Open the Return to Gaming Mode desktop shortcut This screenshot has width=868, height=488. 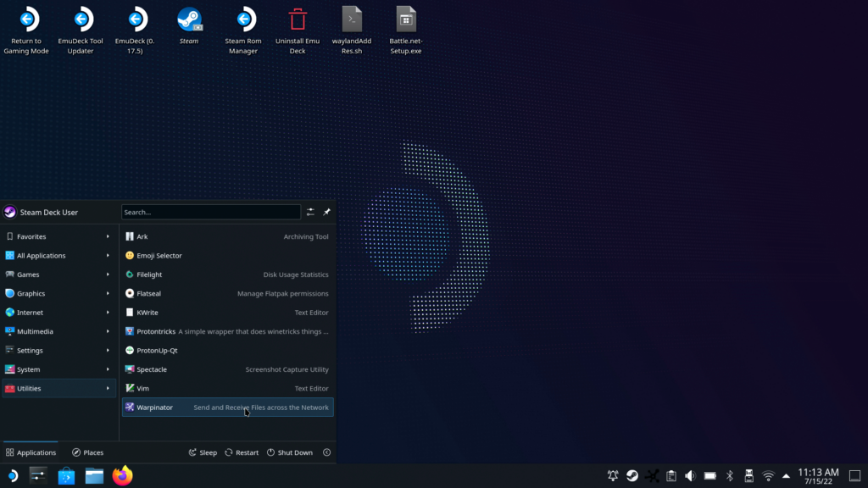(x=26, y=30)
